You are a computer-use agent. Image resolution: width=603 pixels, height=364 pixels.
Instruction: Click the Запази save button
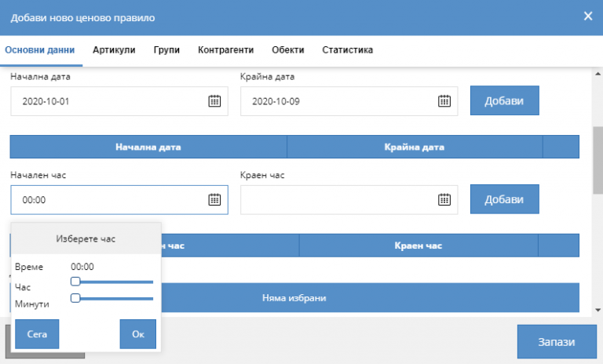pyautogui.click(x=556, y=343)
